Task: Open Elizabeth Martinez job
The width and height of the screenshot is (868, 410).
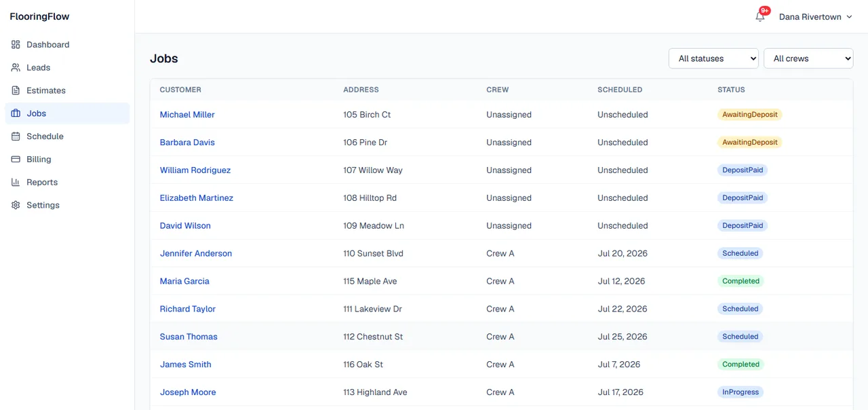Action: coord(197,198)
